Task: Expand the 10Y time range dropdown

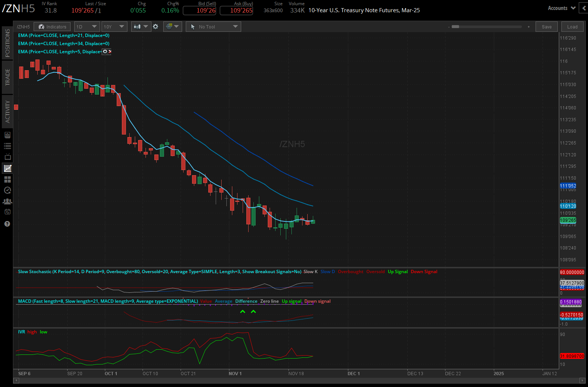Action: click(114, 27)
